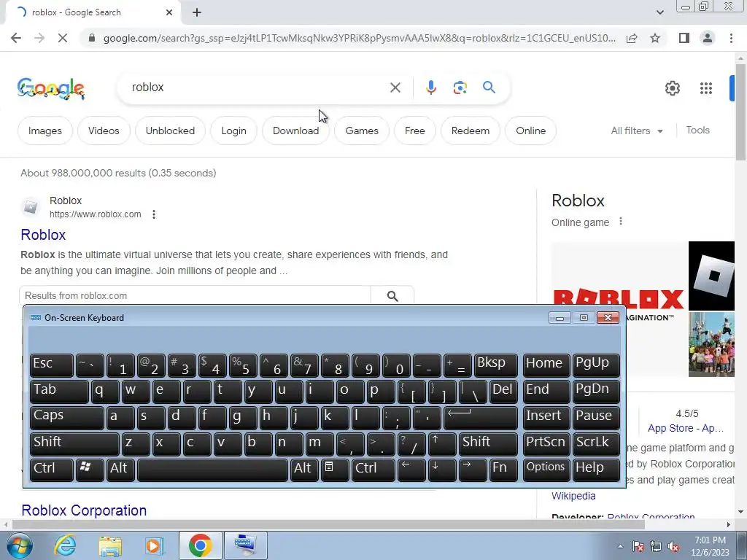This screenshot has width=747, height=560.
Task: Bookmark this page with the star icon
Action: coord(655,38)
